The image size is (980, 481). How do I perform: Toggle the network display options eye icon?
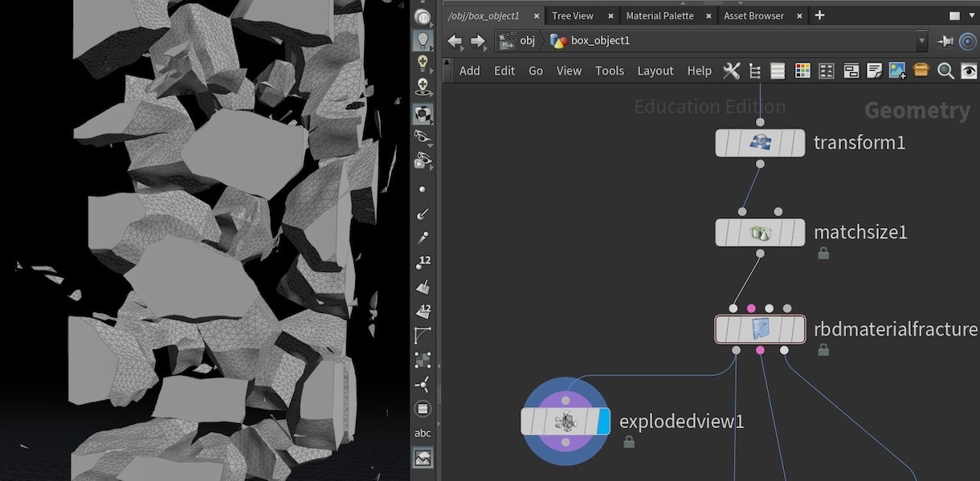pos(969,71)
